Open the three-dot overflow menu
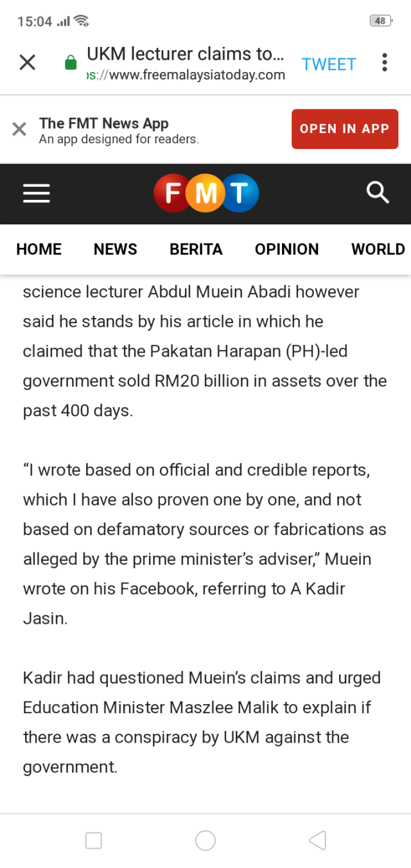Viewport: 411px width, 868px height. (x=384, y=62)
